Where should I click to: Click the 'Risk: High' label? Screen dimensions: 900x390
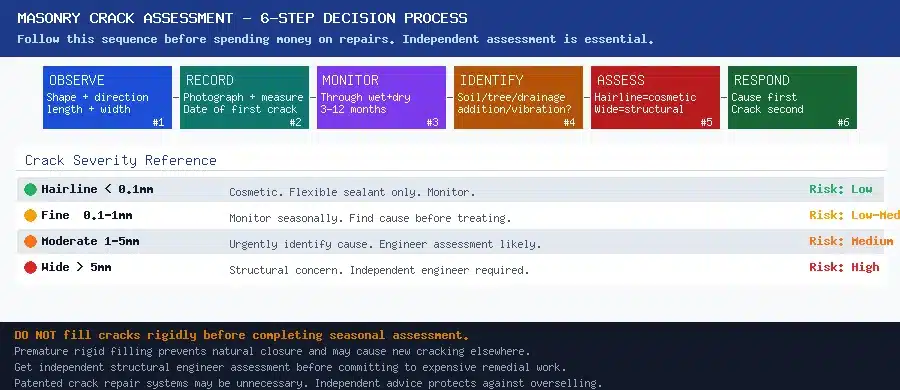pyautogui.click(x=844, y=267)
